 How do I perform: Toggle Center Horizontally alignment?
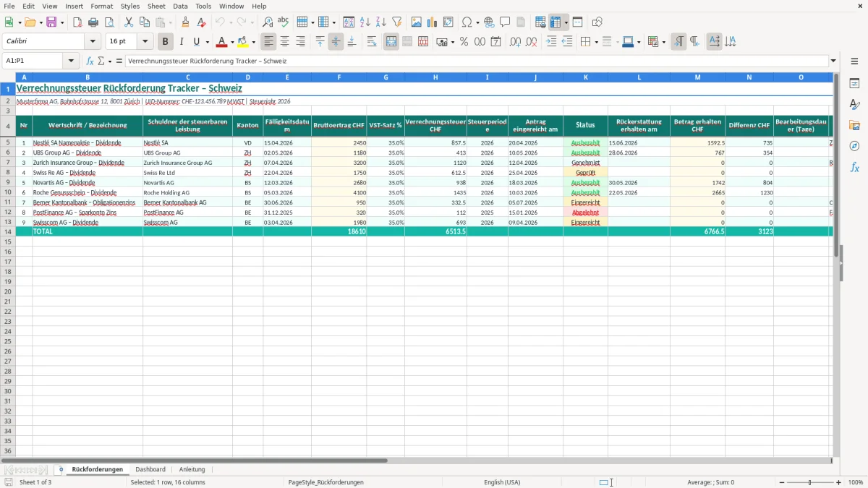coord(284,42)
